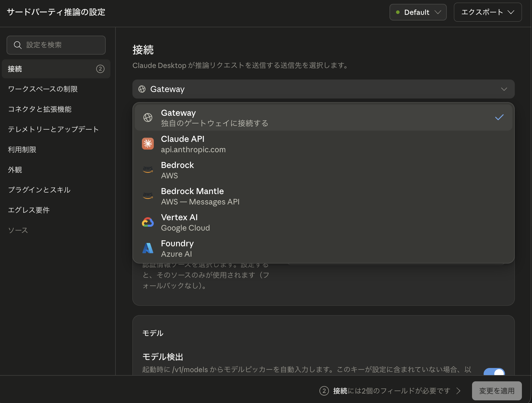Go to プラグインとスキル section
532x403 pixels.
click(56, 190)
